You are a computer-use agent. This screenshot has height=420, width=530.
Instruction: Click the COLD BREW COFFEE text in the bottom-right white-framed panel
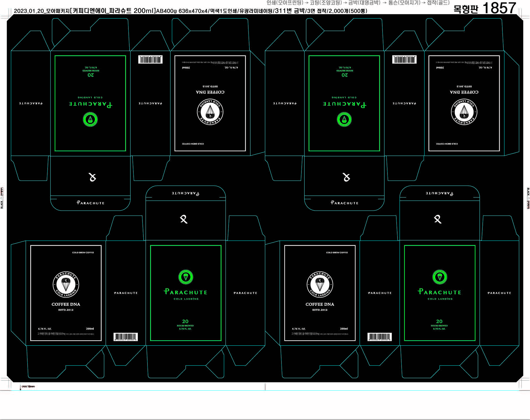337,253
